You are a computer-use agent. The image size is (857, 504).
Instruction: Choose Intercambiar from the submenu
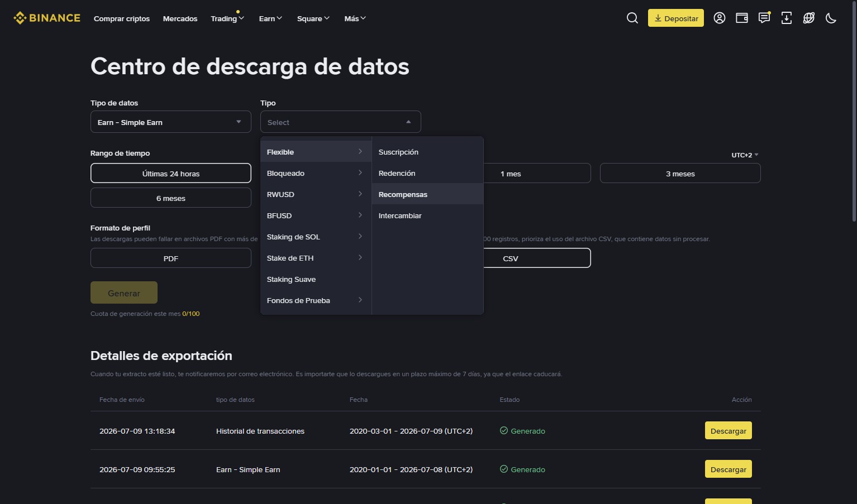coord(427,215)
